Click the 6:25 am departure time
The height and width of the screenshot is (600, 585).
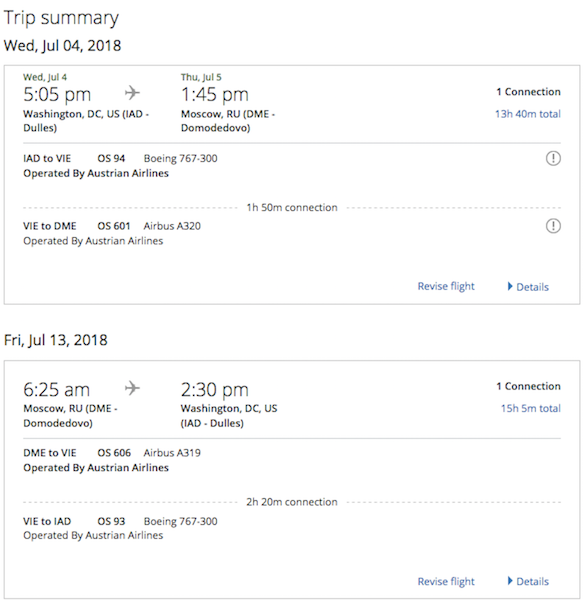[x=57, y=390]
